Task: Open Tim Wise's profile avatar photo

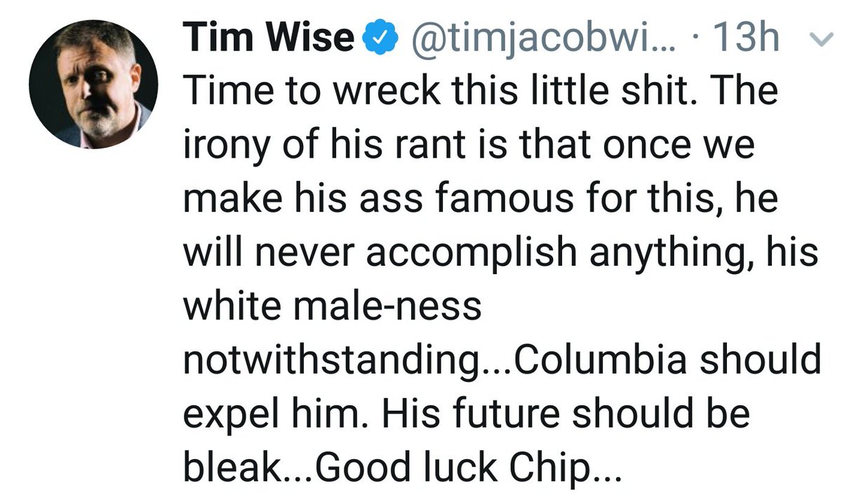Action: pyautogui.click(x=93, y=83)
